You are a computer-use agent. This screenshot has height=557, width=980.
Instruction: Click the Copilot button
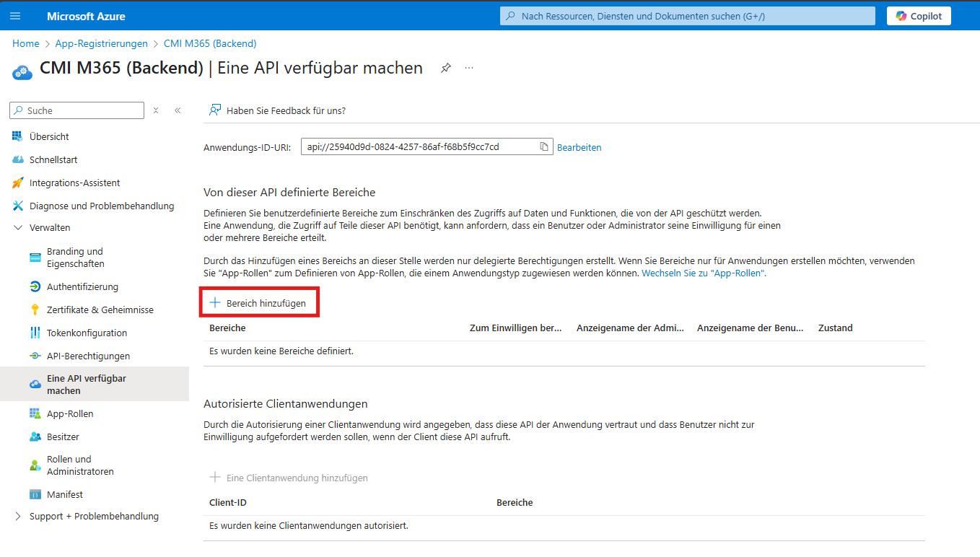919,16
